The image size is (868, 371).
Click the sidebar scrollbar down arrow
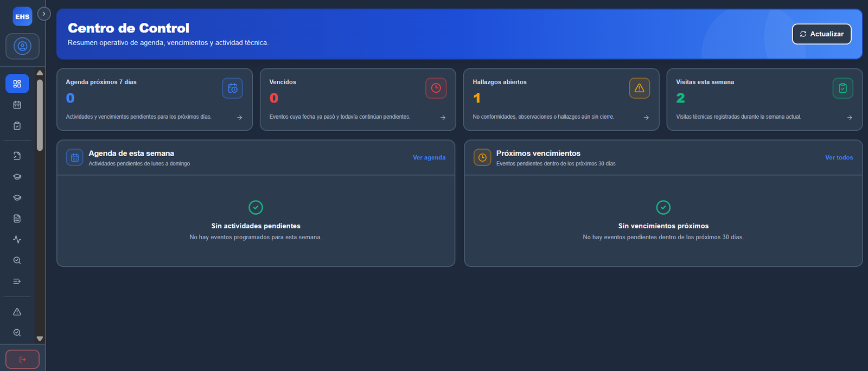coord(40,338)
